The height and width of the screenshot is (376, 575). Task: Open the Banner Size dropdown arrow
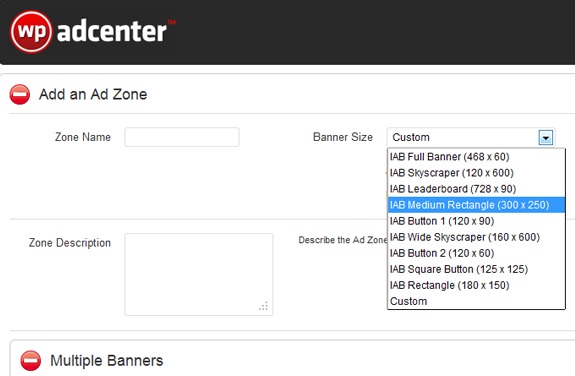[x=546, y=138]
